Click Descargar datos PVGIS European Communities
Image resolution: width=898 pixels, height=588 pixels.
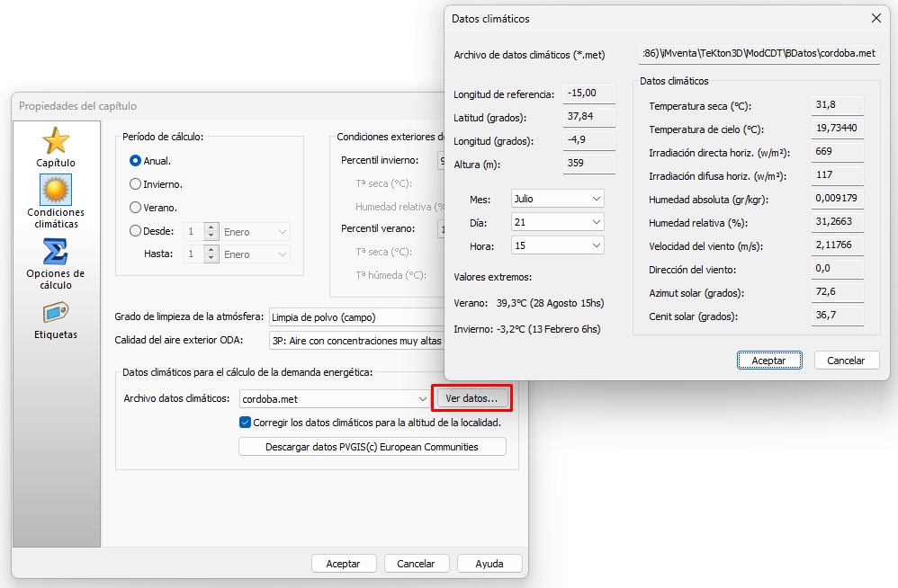(x=372, y=447)
